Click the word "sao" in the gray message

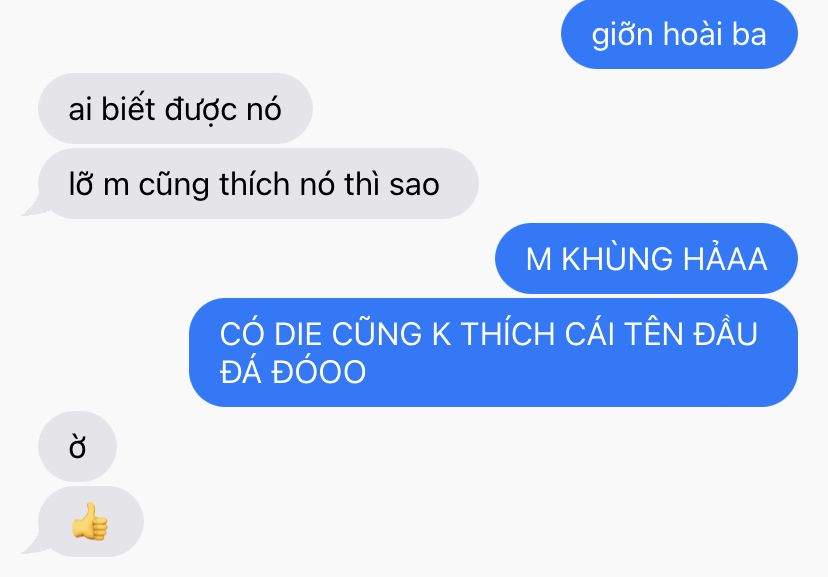tap(415, 185)
